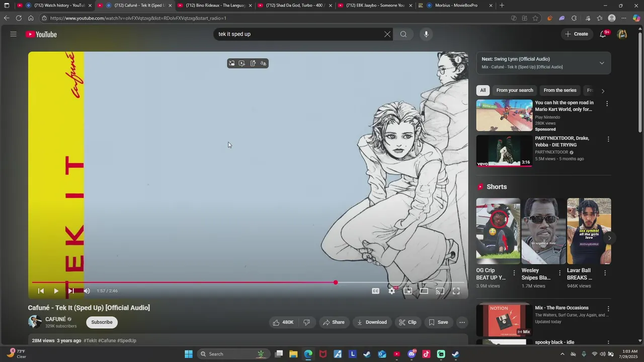Click the progress bar scrubber dot
Viewport: 644px width, 362px height.
[x=336, y=282]
